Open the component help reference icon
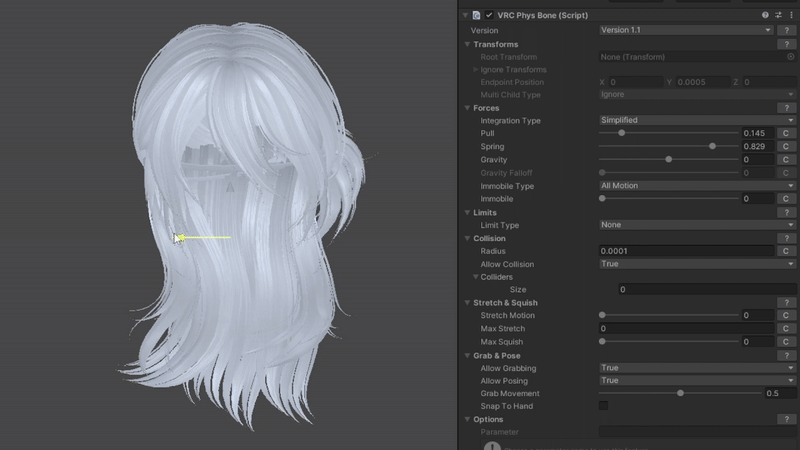The height and width of the screenshot is (450, 800). click(x=765, y=16)
